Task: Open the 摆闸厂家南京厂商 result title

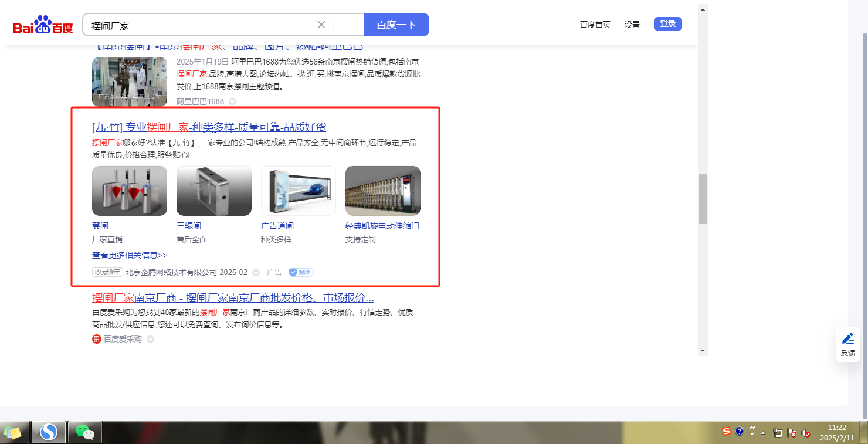Action: point(233,297)
